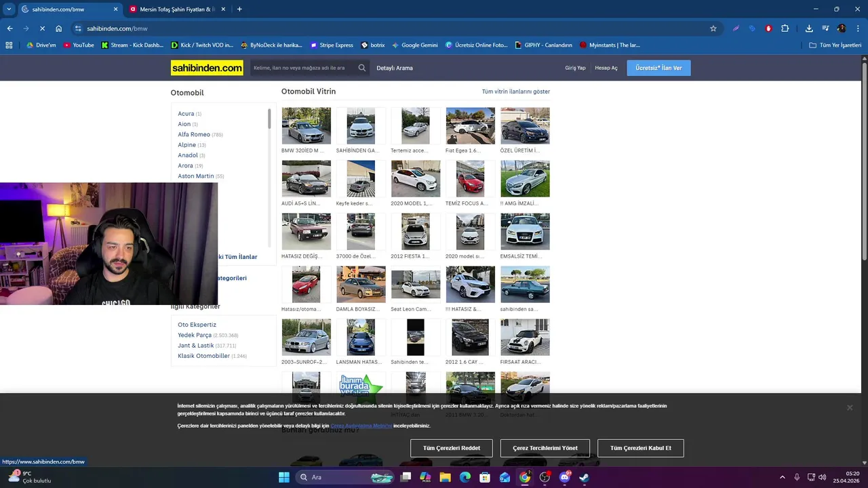Open the Windows Start menu
This screenshot has width=868, height=488.
click(284, 477)
